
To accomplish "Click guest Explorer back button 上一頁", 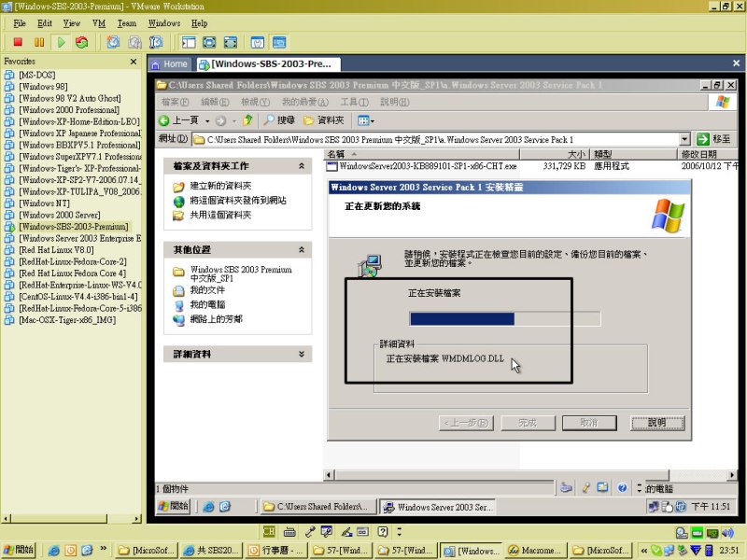I will (178, 120).
